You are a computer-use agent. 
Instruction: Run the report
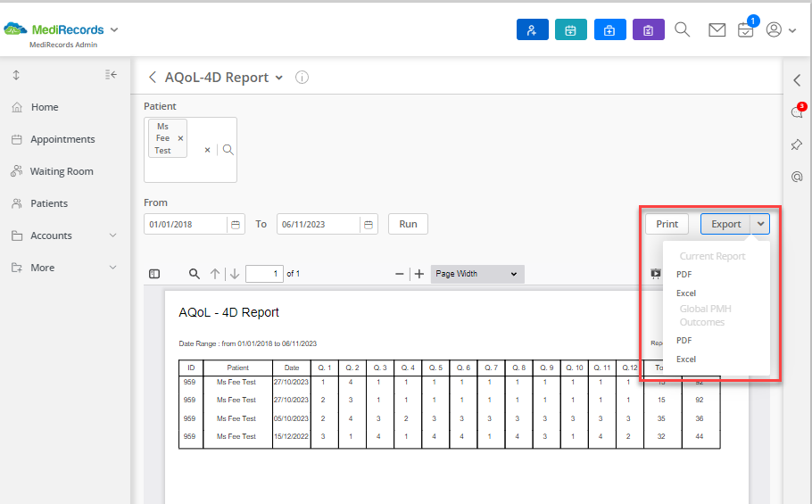pyautogui.click(x=408, y=224)
